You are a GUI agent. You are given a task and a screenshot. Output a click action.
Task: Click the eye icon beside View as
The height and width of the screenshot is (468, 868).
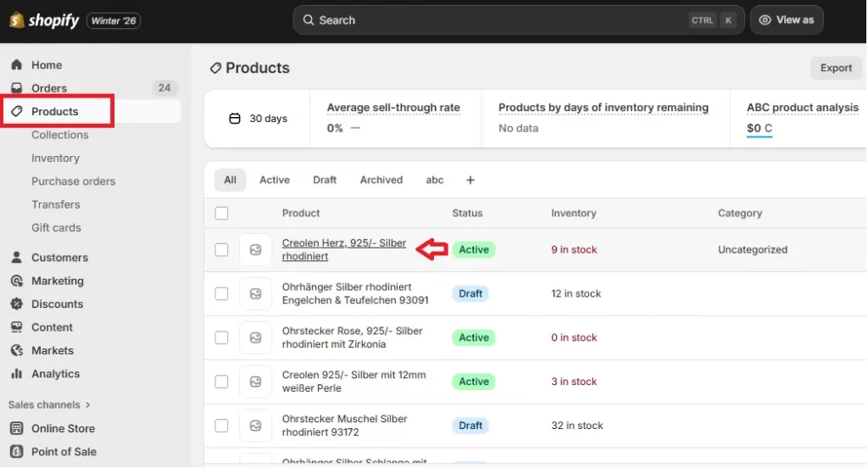(x=765, y=20)
